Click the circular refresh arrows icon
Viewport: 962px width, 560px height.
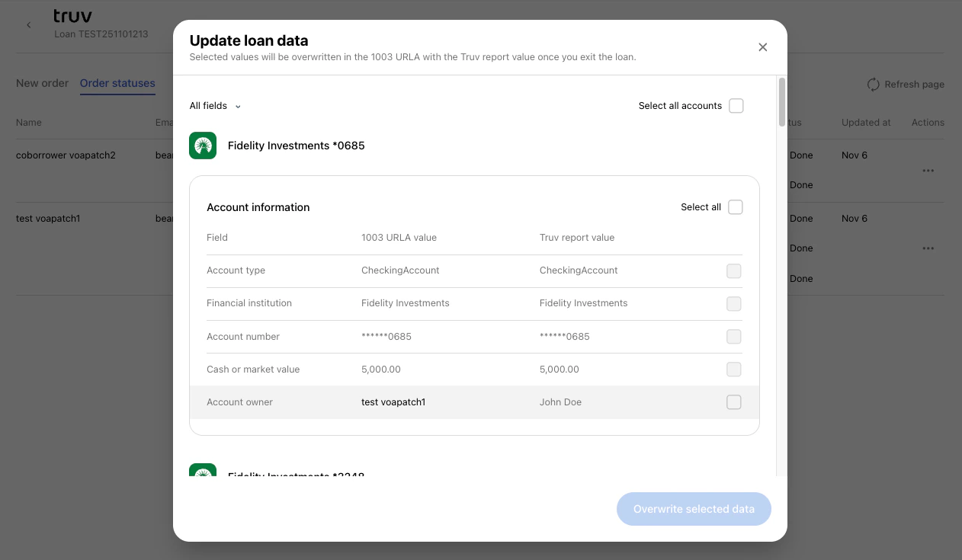873,85
